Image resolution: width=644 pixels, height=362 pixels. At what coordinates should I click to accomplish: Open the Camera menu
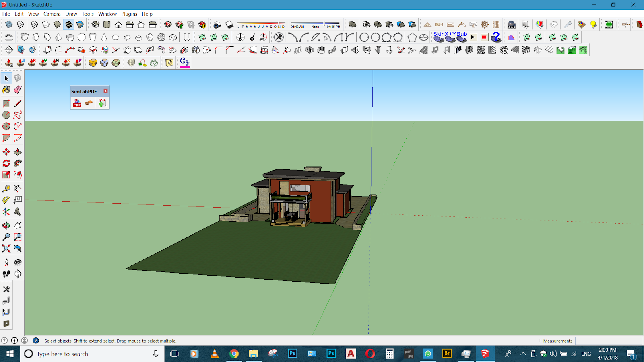click(x=52, y=14)
